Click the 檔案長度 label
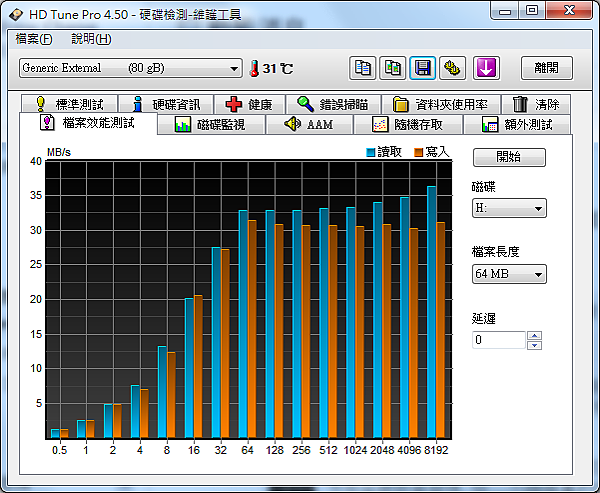Viewport: 600px width, 493px height. (496, 251)
